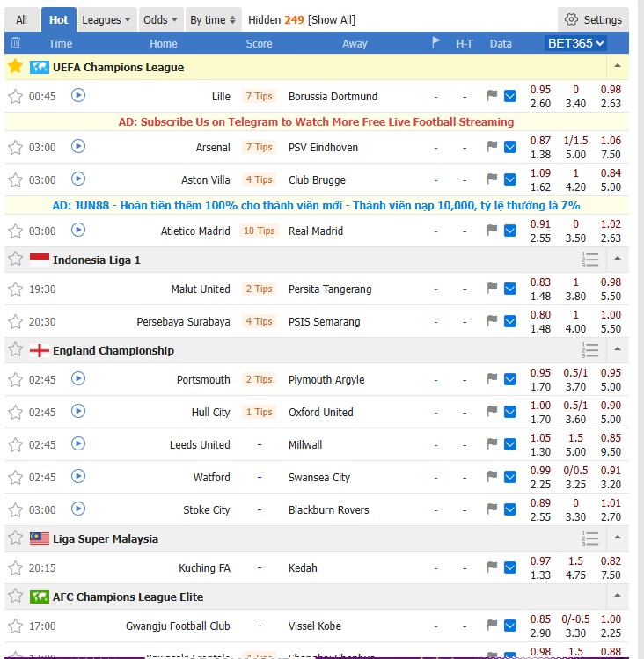Open the BET365 bookmaker dropdown
Image resolution: width=644 pixels, height=659 pixels.
pos(576,43)
